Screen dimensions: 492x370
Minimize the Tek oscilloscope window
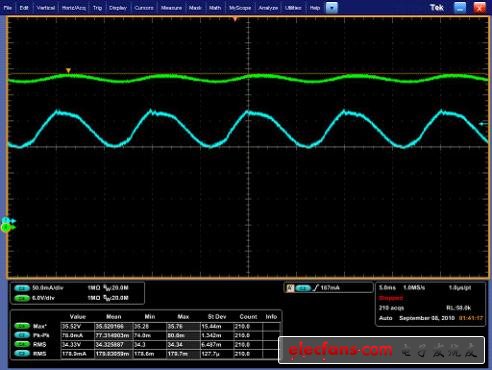(460, 8)
